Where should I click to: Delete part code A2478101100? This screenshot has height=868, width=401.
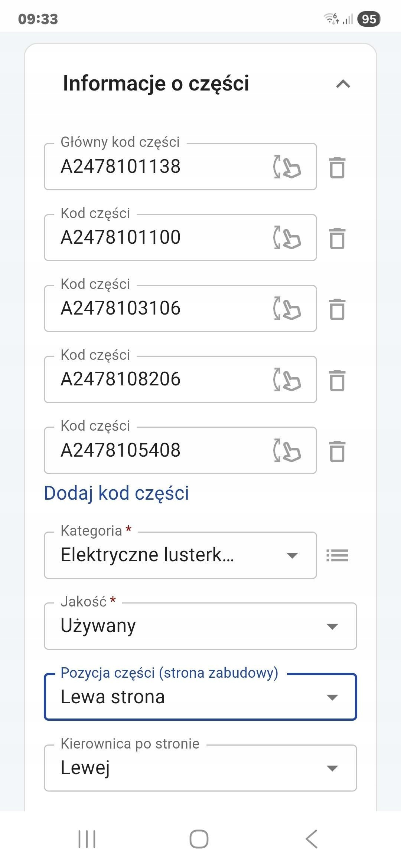coord(337,239)
